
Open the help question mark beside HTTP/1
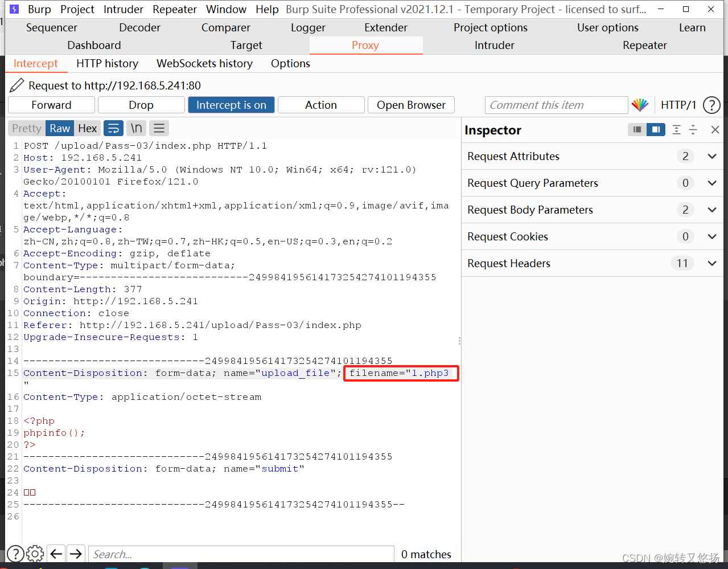click(x=711, y=105)
